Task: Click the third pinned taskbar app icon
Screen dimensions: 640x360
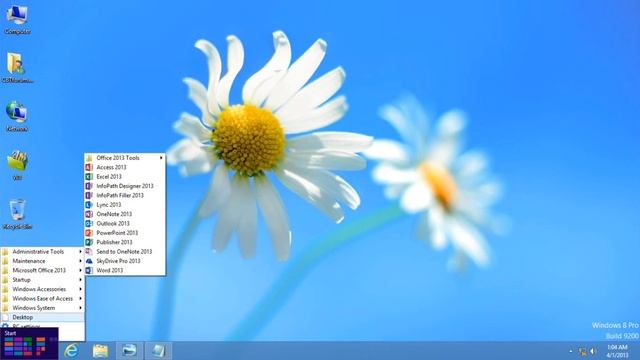Action: [x=129, y=351]
